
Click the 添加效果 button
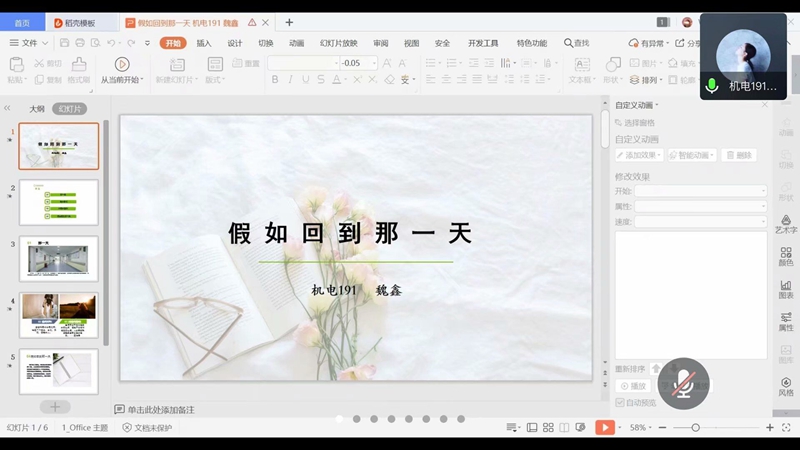tap(639, 155)
